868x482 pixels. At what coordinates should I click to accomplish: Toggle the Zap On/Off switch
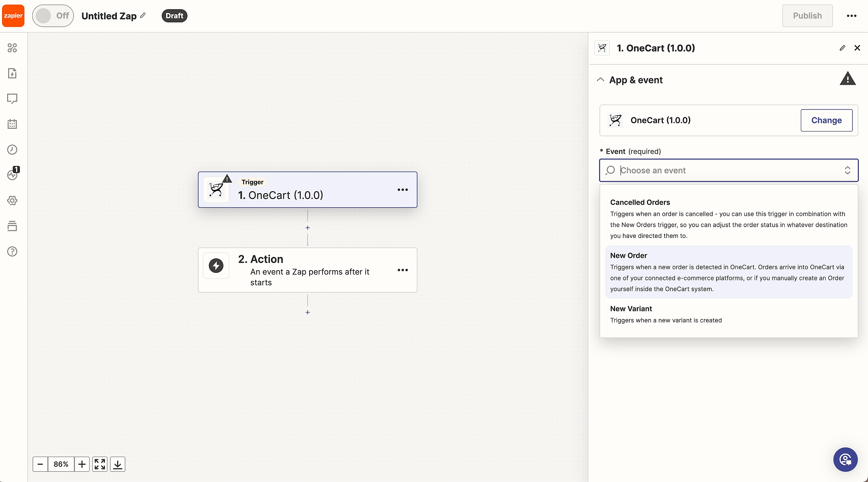coord(53,16)
